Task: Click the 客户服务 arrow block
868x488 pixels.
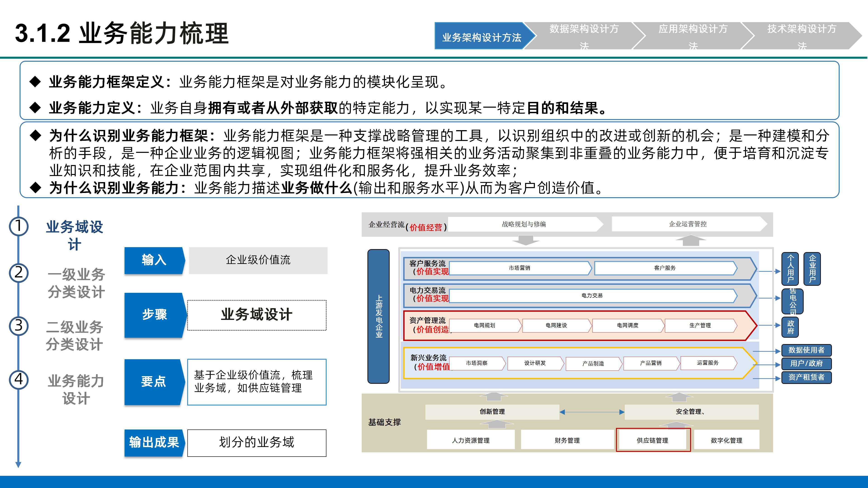Action: (x=665, y=268)
